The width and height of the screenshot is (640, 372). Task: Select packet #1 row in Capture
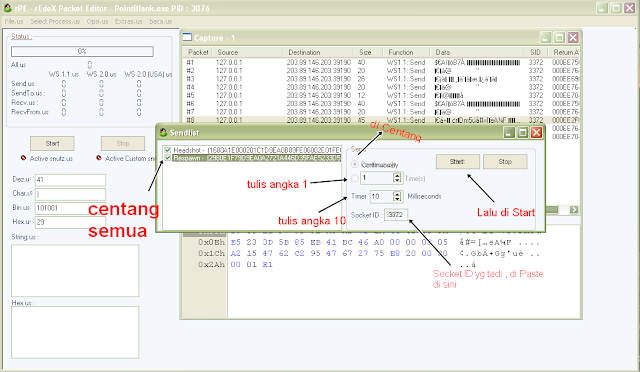coord(382,62)
